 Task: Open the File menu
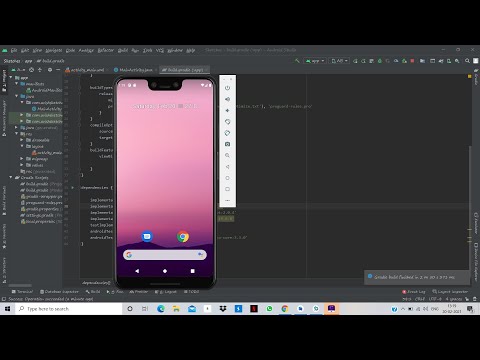click(x=14, y=50)
